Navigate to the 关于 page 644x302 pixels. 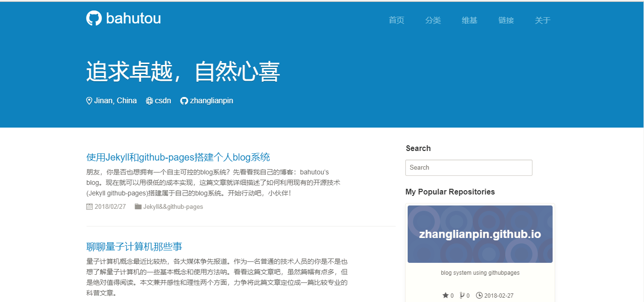coord(543,20)
